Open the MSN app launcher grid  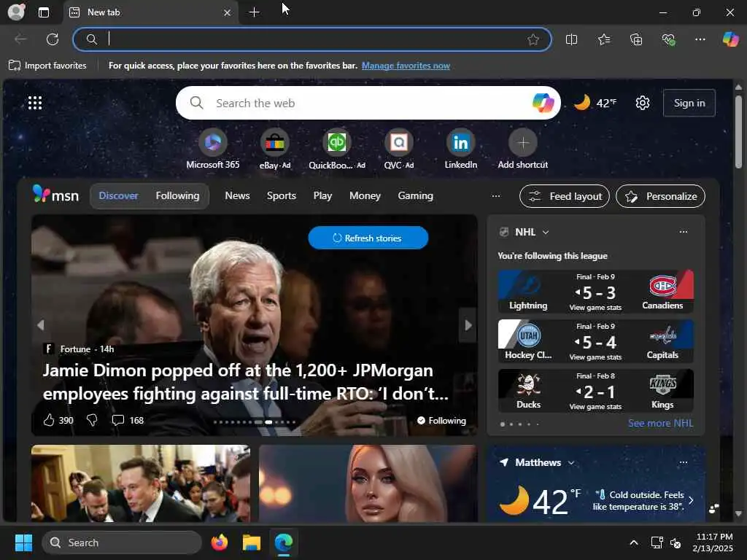[35, 103]
